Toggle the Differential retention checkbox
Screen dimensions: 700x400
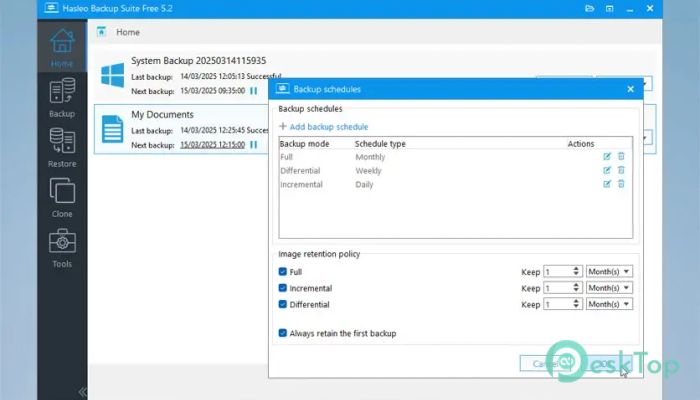pyautogui.click(x=283, y=304)
